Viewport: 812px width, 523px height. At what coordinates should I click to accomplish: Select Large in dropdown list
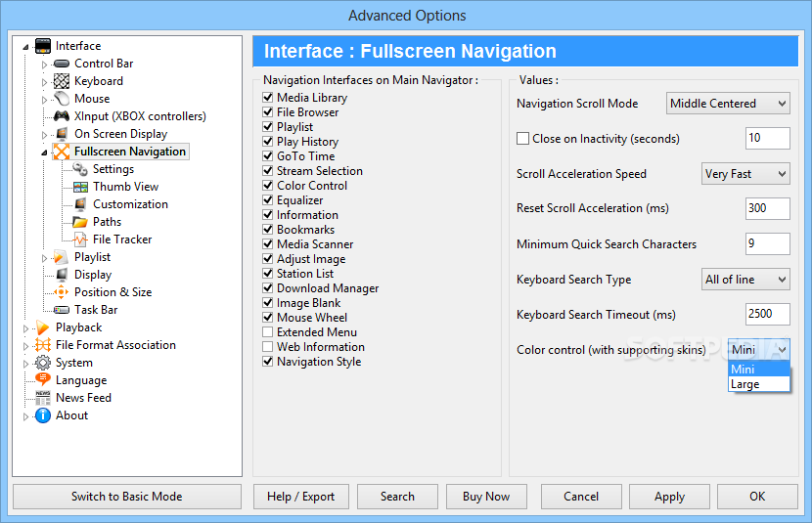[758, 384]
